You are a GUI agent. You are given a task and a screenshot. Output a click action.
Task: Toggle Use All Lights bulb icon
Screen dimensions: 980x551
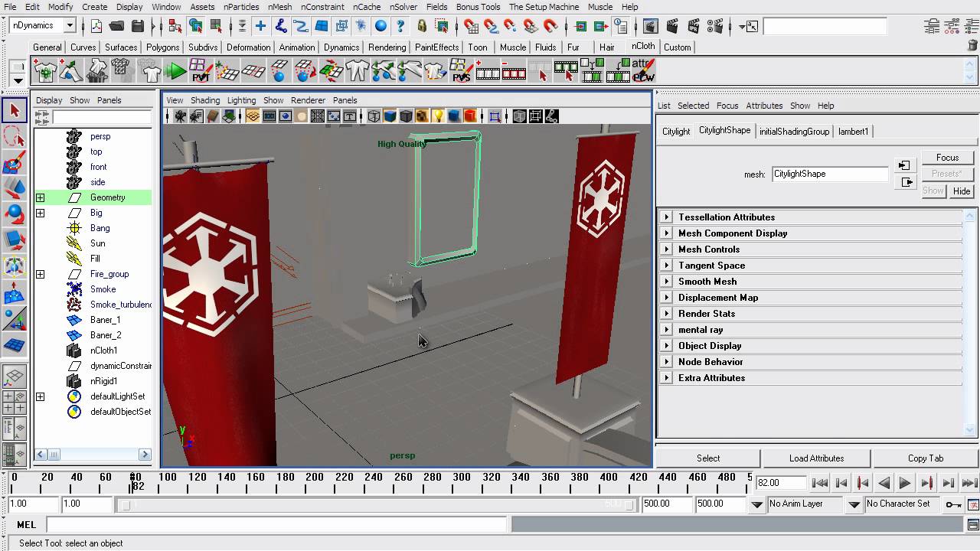tap(438, 116)
